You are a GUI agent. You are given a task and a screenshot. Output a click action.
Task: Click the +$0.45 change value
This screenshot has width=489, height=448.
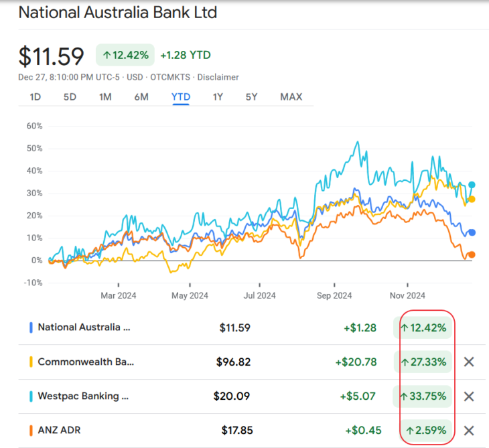363,431
